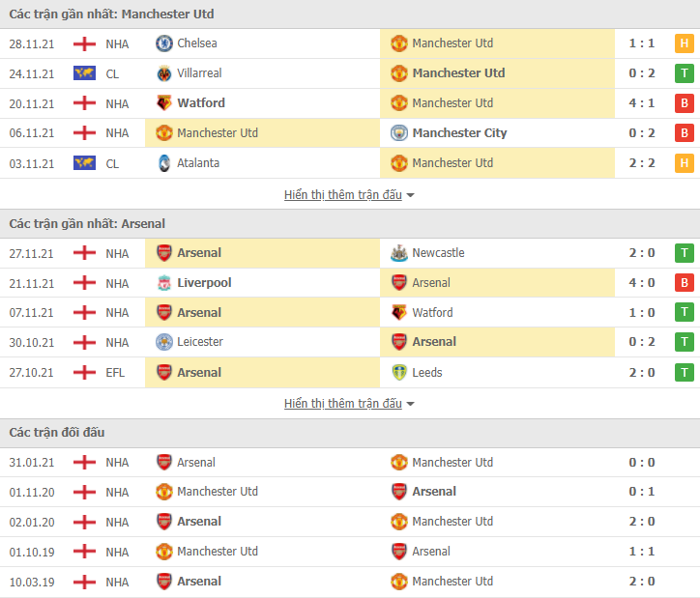Screen dimensions: 700x598
Task: Expand more Manchester Utd matches
Action: pyautogui.click(x=349, y=195)
